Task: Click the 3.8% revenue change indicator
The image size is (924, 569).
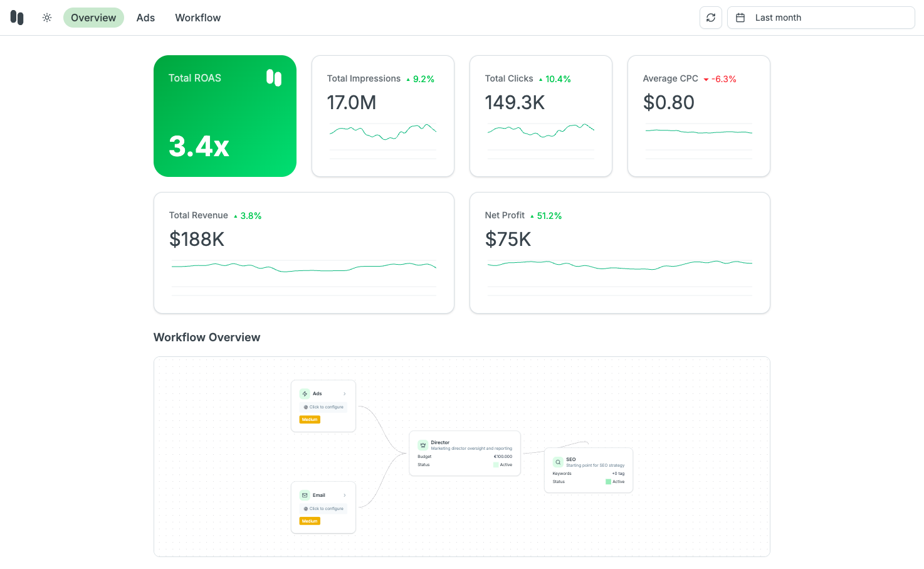Action: pyautogui.click(x=248, y=216)
